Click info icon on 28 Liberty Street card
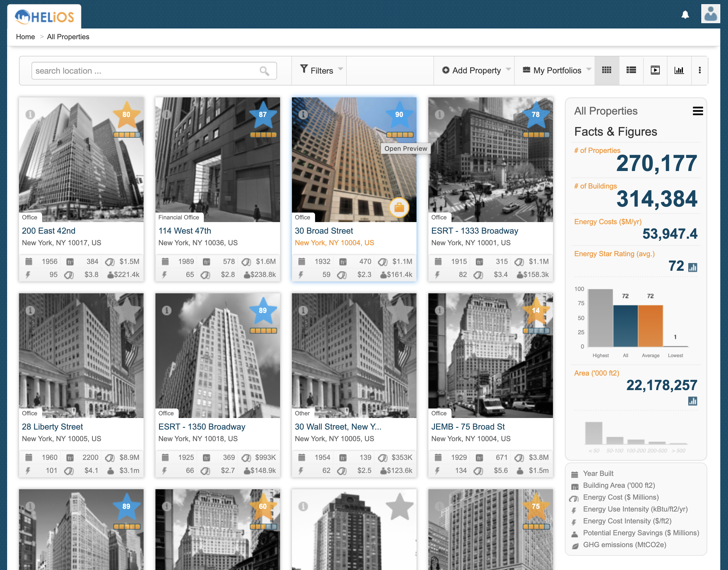 pyautogui.click(x=30, y=310)
